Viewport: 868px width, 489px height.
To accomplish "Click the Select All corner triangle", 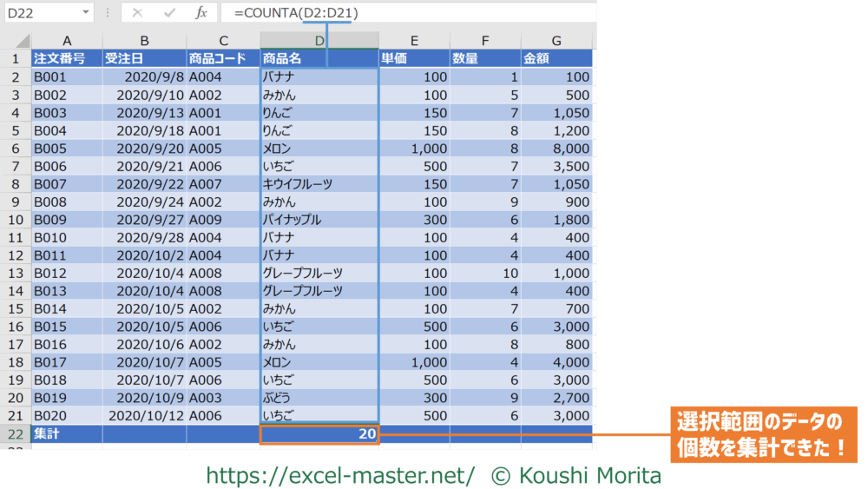I will pos(23,42).
